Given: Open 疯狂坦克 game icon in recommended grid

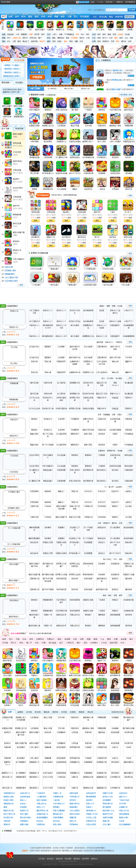Looking at the screenshot, I should (x=115, y=150).
